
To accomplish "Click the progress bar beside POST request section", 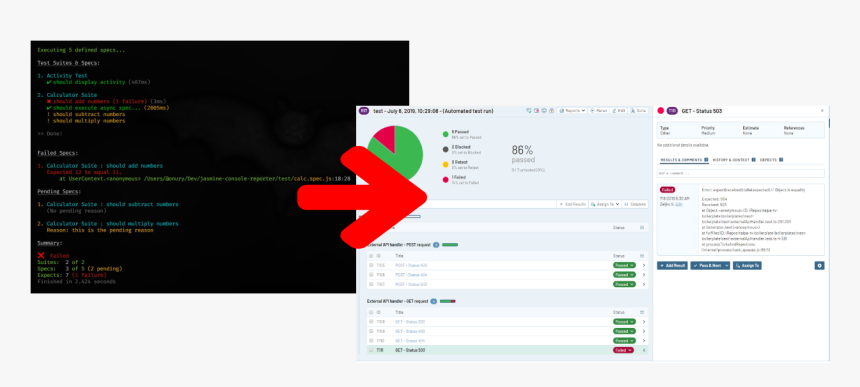I will click(450, 245).
